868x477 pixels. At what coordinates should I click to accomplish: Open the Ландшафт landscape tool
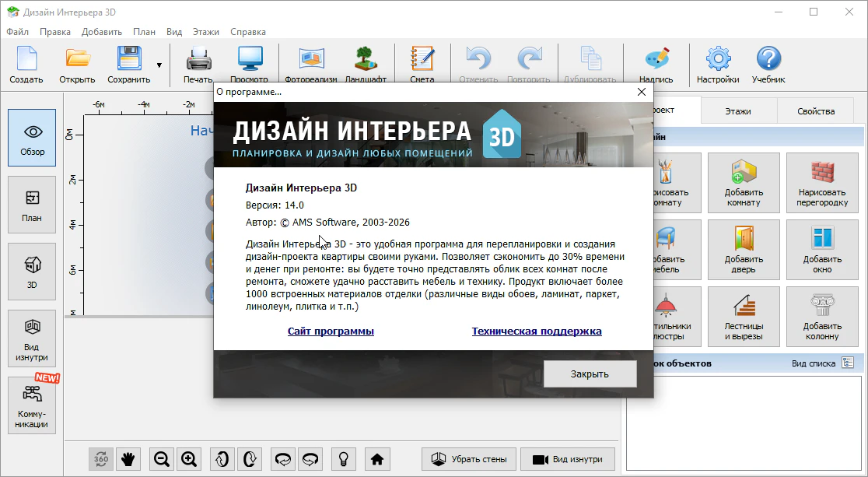pyautogui.click(x=366, y=62)
